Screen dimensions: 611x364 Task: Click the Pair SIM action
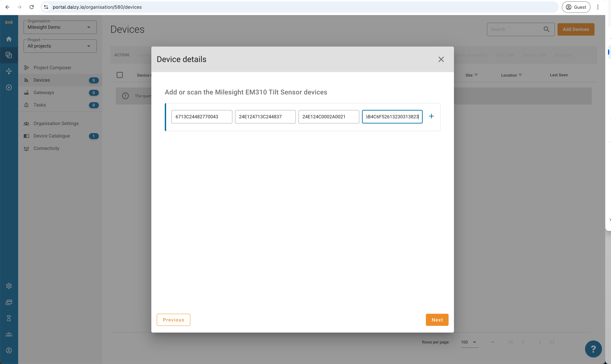click(x=505, y=55)
